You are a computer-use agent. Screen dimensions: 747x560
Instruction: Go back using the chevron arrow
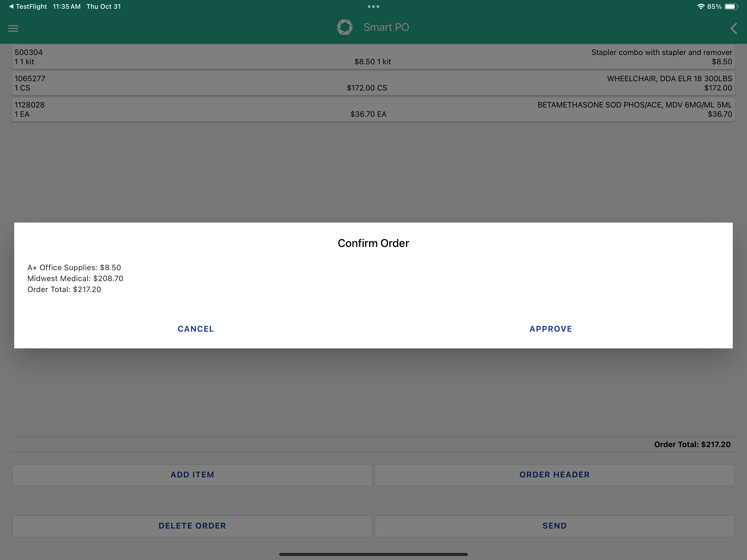(x=734, y=28)
